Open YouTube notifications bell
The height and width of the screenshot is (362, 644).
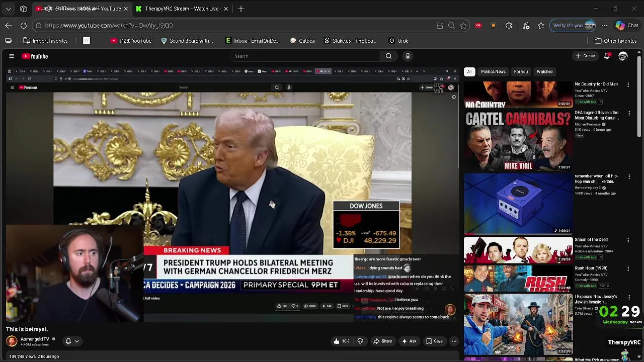coord(607,56)
